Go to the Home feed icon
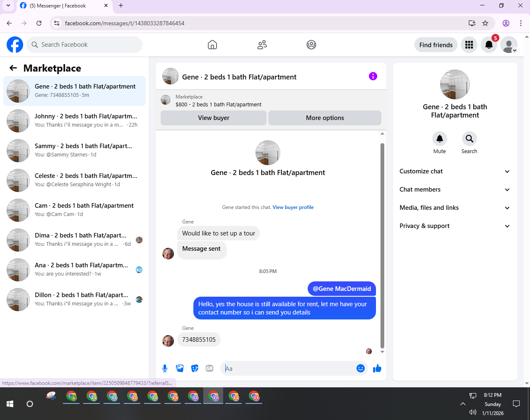This screenshot has height=420, width=530. click(x=212, y=45)
